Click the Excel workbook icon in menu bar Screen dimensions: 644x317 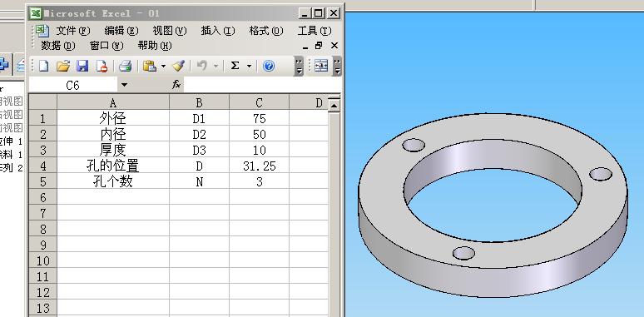(41, 31)
